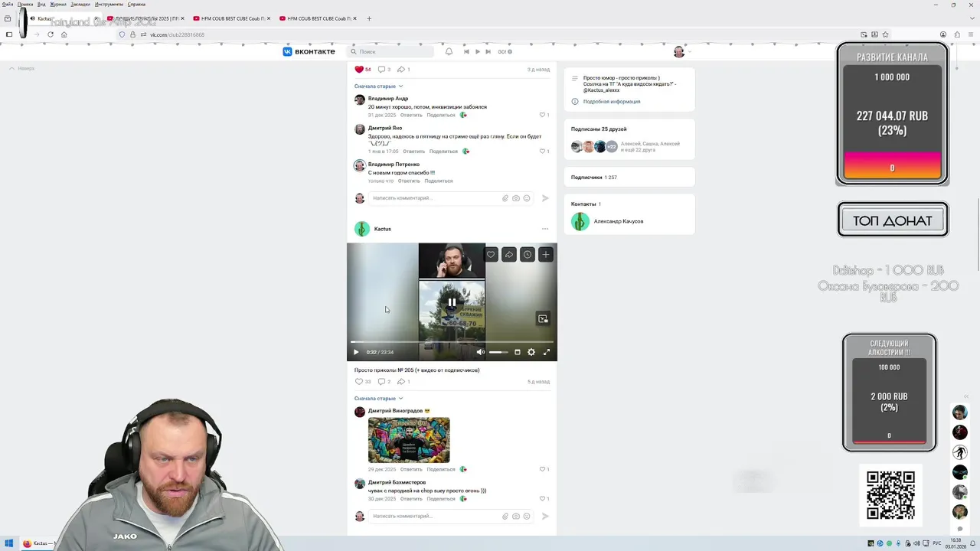
Task: Open the Закладки browser menu
Action: [80, 4]
